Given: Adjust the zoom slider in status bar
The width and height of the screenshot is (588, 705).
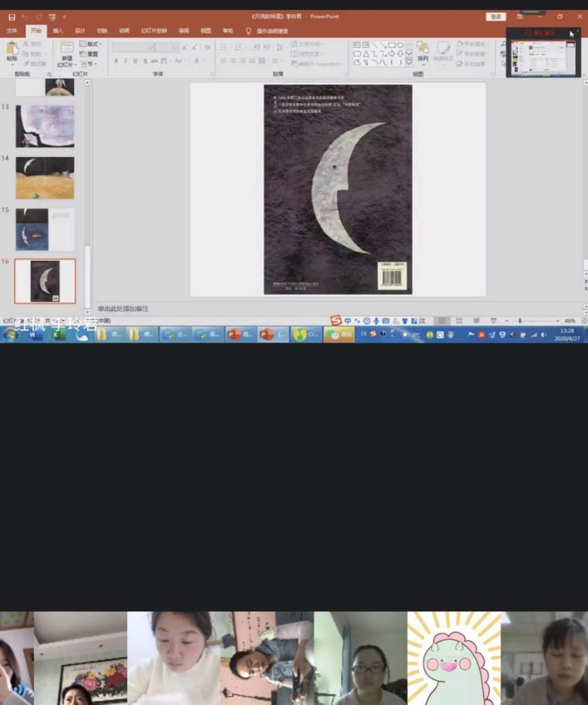Looking at the screenshot, I should pos(520,321).
